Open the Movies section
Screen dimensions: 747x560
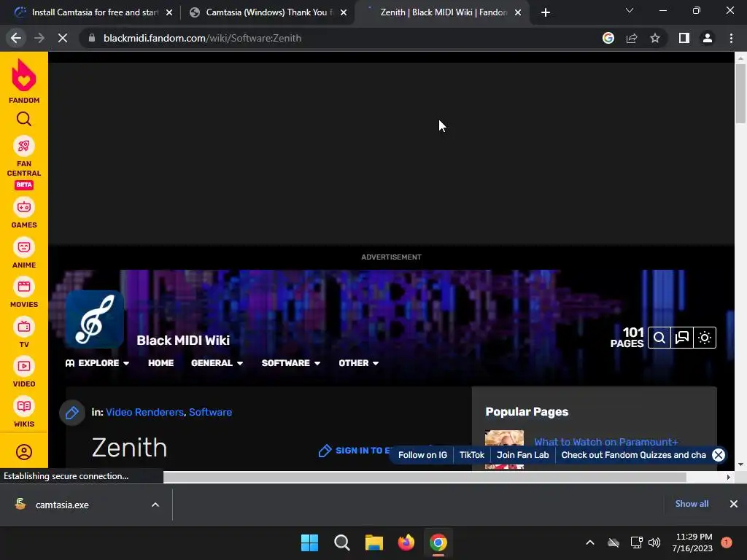(x=24, y=292)
